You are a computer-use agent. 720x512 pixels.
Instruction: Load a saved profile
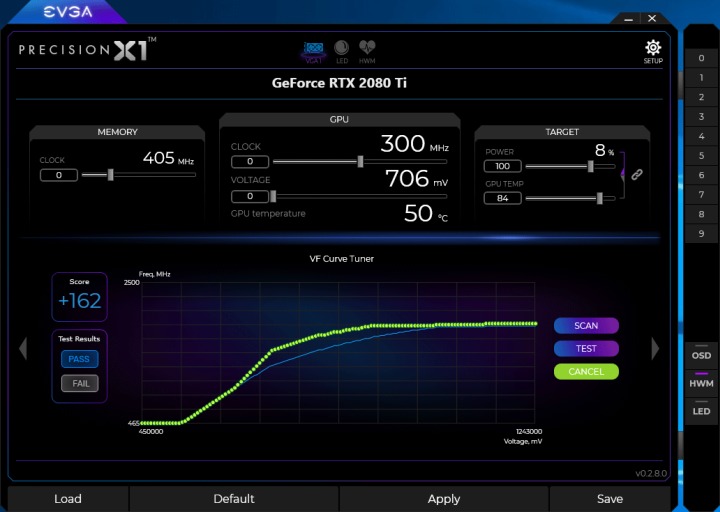point(68,499)
